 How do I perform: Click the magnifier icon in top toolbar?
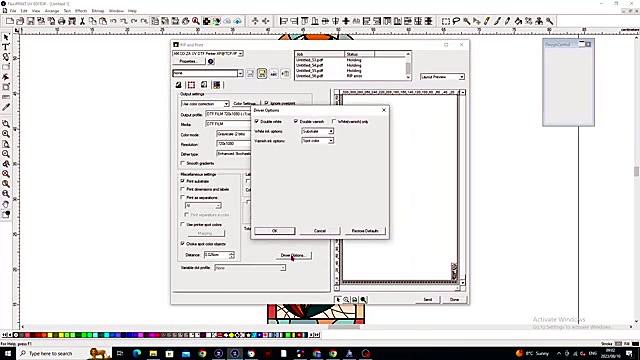[x=196, y=21]
